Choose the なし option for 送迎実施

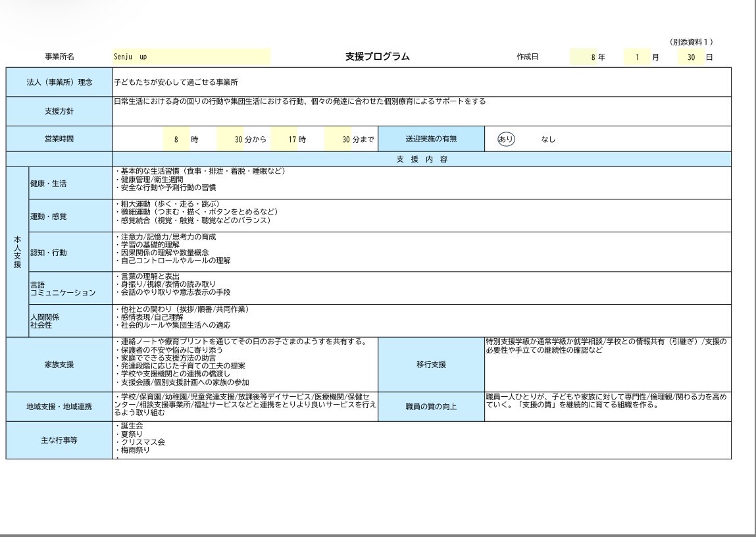click(548, 140)
